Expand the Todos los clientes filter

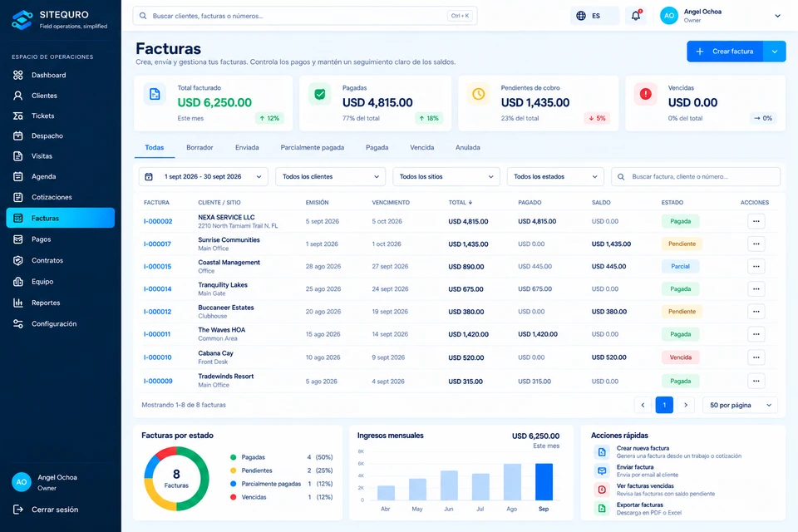point(330,177)
